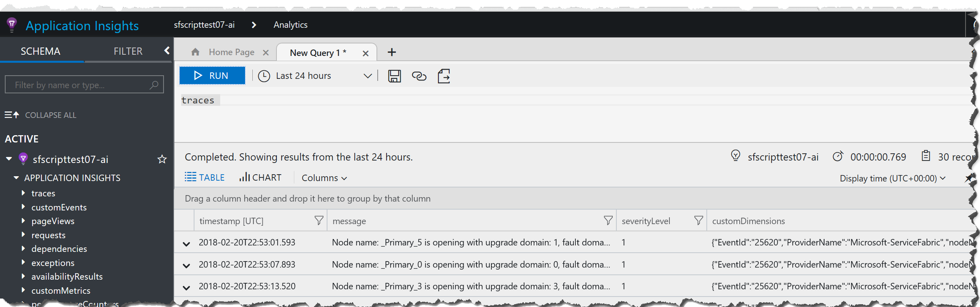This screenshot has height=307, width=980.
Task: Expand the result row for 22:53:13.520
Action: click(186, 287)
